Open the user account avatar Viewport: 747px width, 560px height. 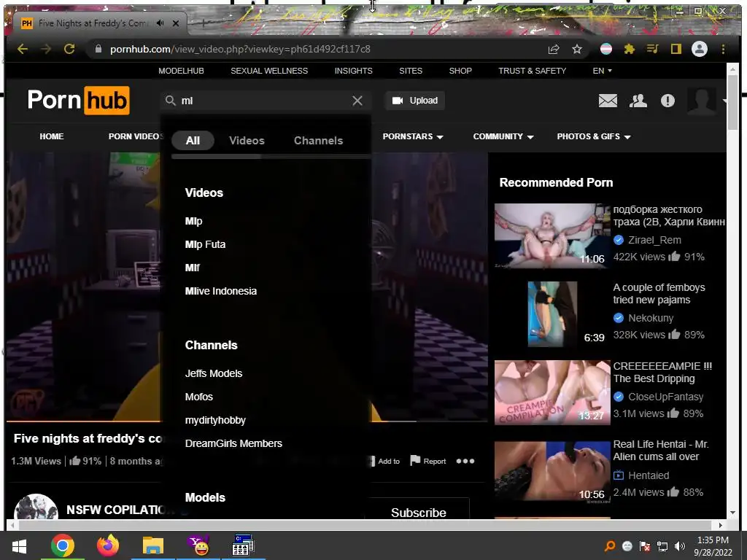[x=701, y=101]
